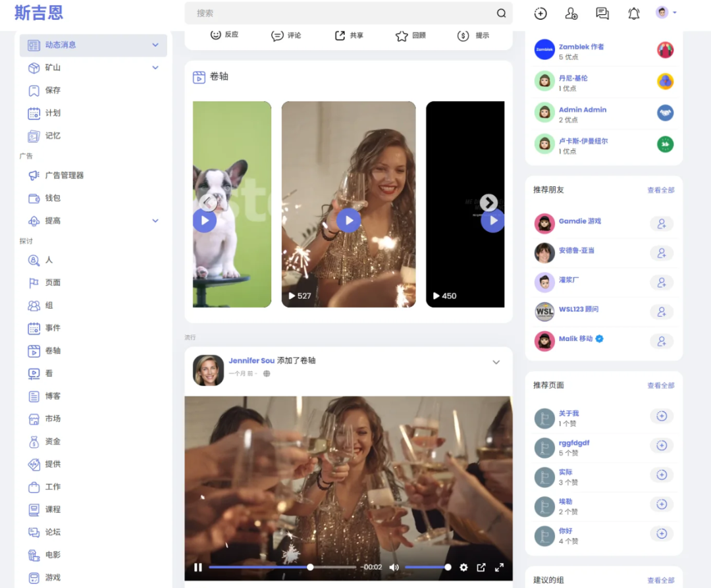Viewport: 711px width, 588px height.
Task: Open Zamblek 作者 profile
Action: [581, 47]
